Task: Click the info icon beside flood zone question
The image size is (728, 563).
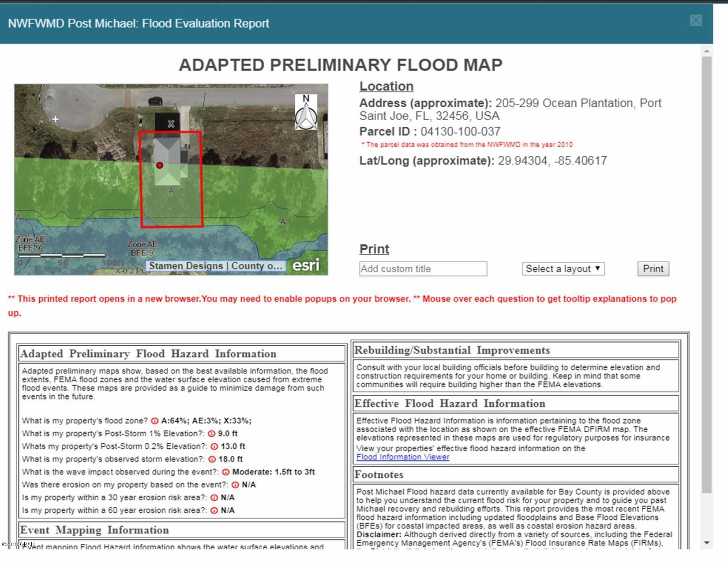Action: [x=154, y=421]
